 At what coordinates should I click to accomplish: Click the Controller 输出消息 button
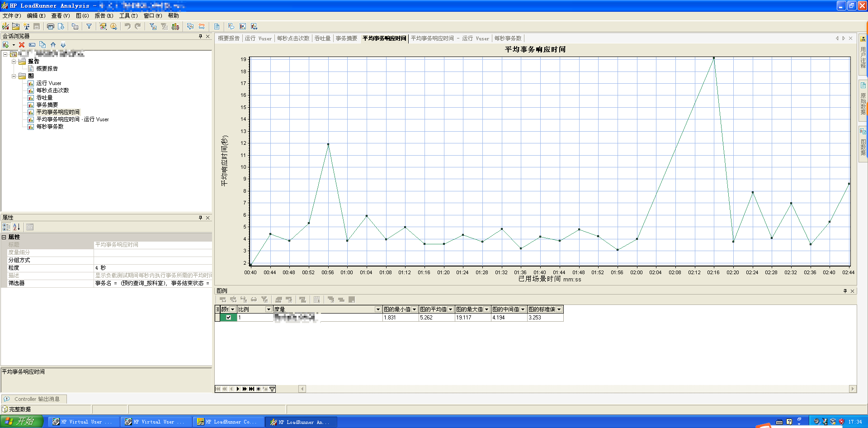tap(34, 399)
